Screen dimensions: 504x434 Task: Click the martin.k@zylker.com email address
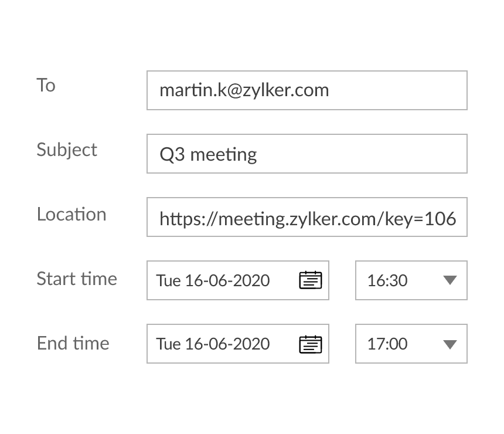tap(244, 90)
